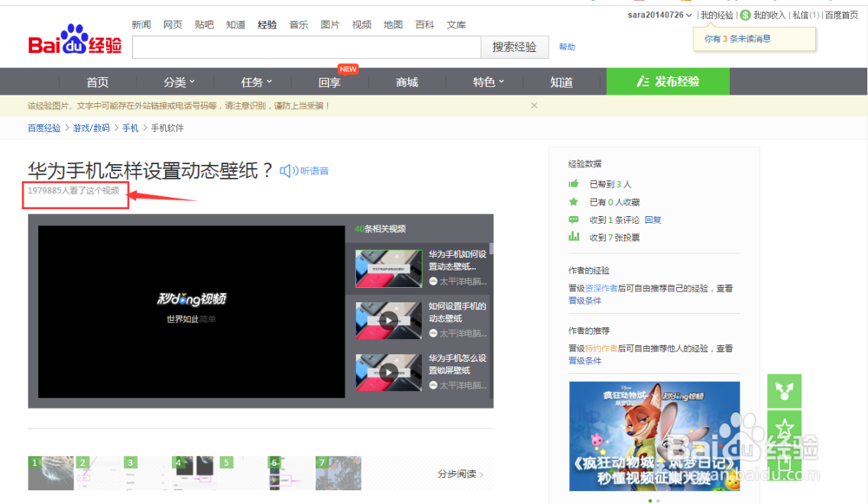Click the comment bubble icon beside 收到 1 条评论

pyautogui.click(x=574, y=219)
